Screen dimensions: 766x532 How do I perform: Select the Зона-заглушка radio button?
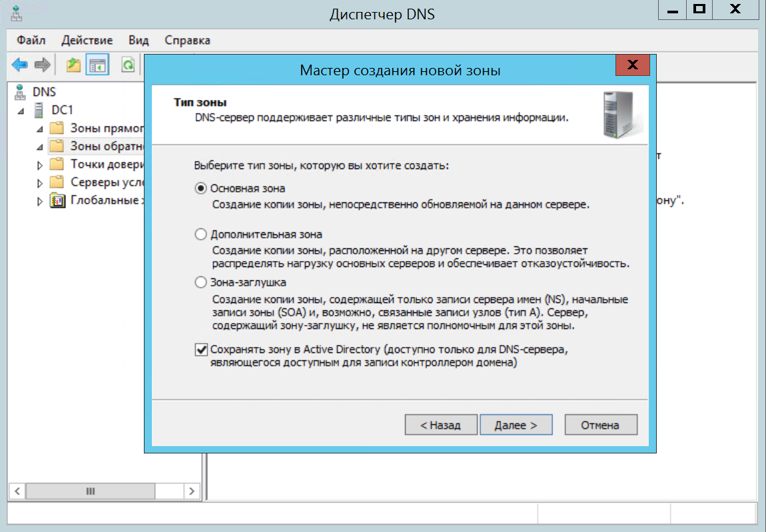pos(200,282)
